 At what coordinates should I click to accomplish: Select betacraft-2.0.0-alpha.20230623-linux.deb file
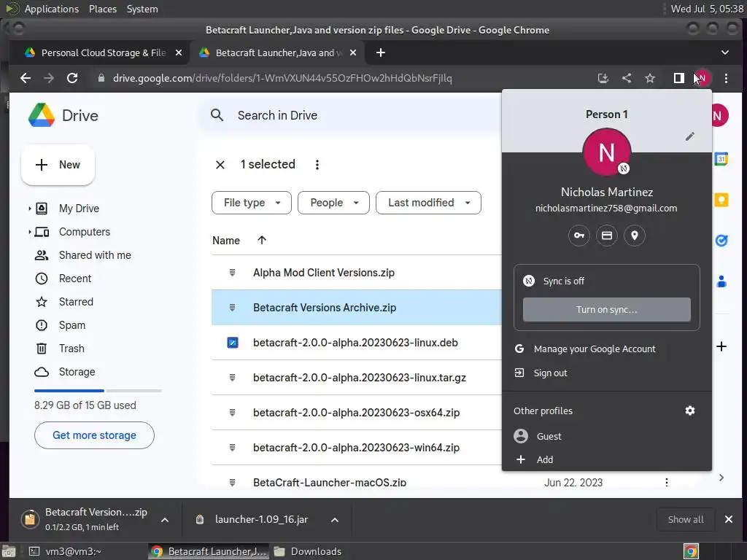coord(356,343)
